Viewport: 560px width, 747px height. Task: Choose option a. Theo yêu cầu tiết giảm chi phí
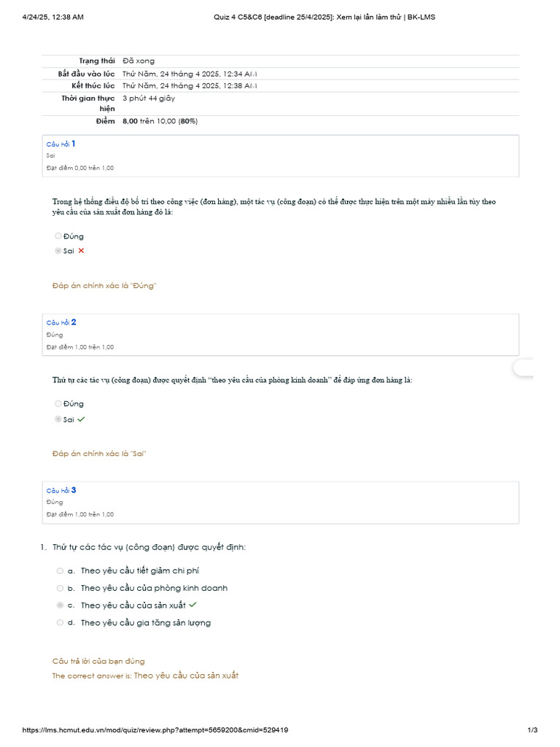pos(60,571)
